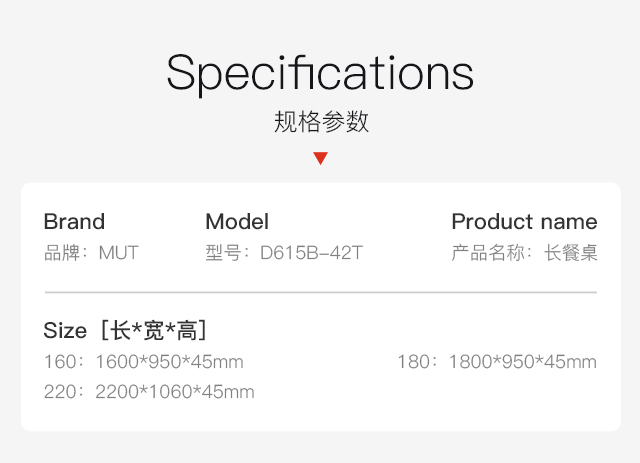Click the model number D615B-42T

[x=311, y=253]
